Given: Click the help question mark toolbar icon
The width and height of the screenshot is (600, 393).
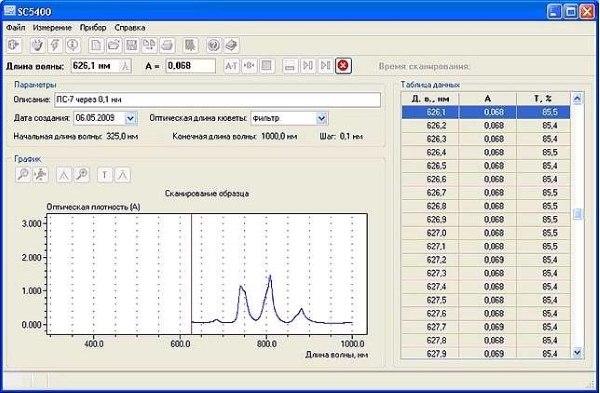Looking at the screenshot, I should pyautogui.click(x=214, y=46).
